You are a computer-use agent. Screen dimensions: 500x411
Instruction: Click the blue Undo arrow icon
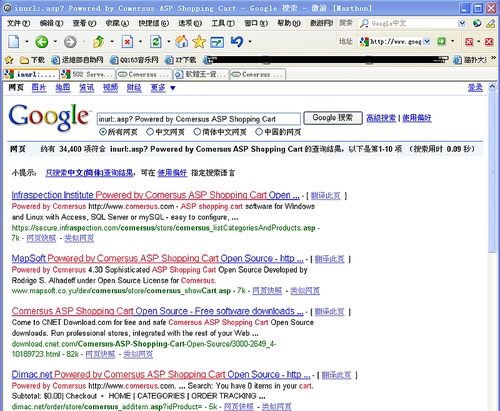click(237, 42)
